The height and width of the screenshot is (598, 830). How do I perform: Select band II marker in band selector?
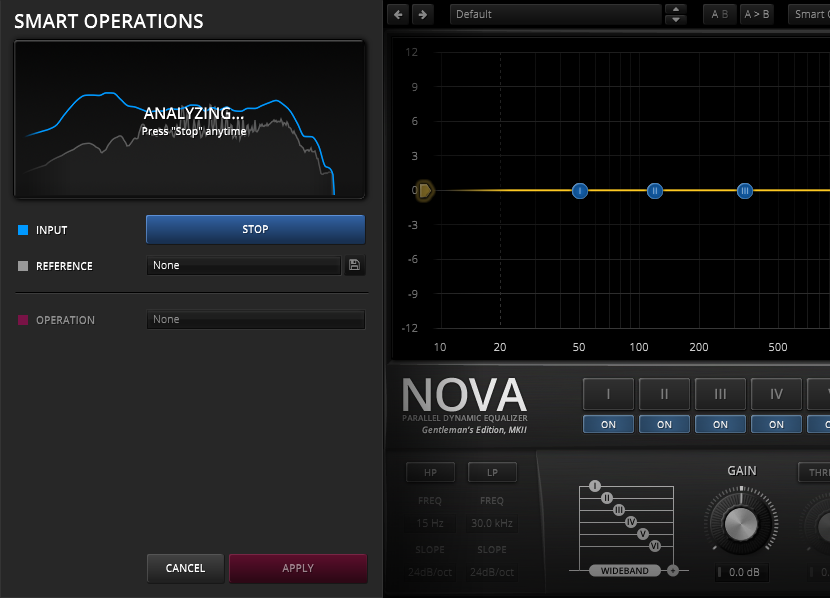[607, 498]
